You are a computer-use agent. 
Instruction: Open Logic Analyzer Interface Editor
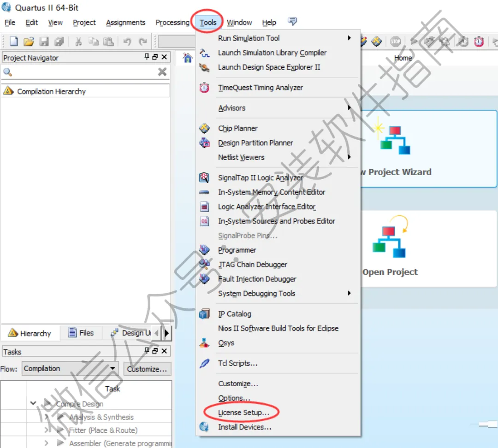tap(278, 206)
